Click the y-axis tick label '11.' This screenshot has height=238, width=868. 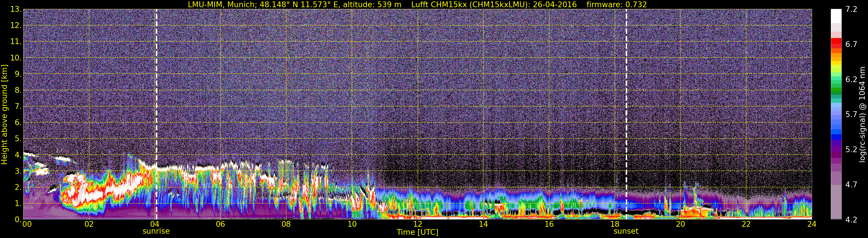[16, 42]
